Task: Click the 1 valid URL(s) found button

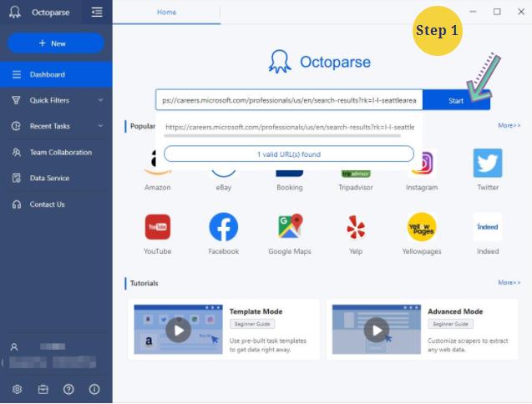Action: pos(289,154)
